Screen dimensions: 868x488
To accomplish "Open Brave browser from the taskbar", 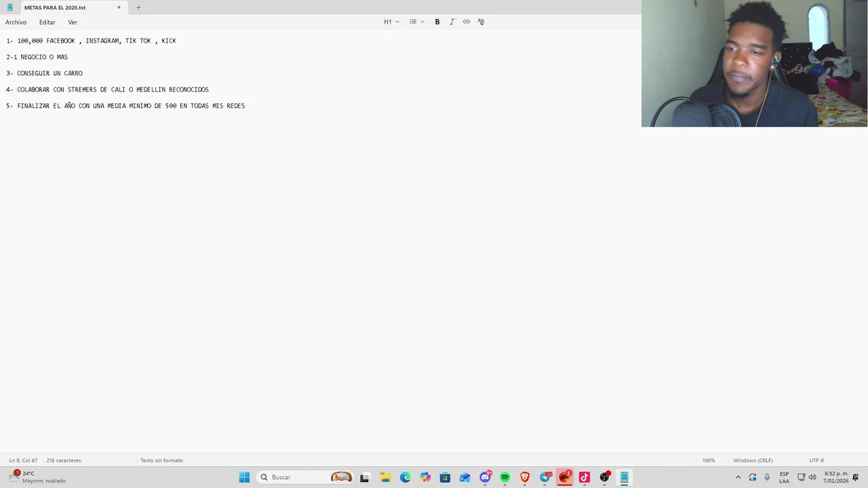I will pos(524,477).
